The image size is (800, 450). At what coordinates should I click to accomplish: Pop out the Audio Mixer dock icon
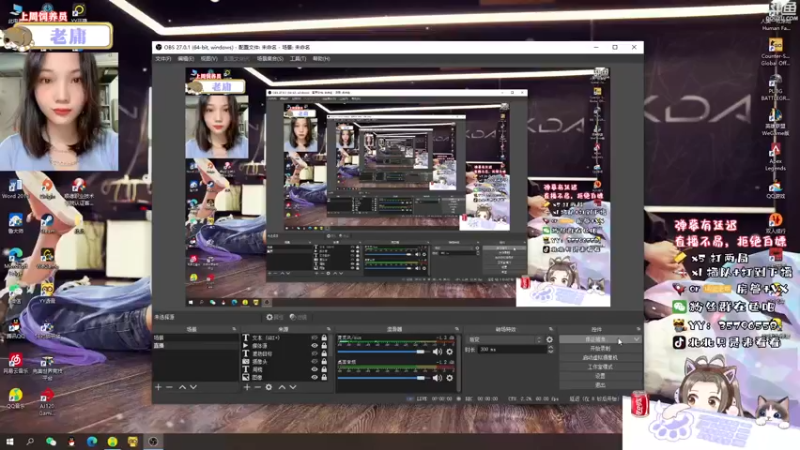tap(457, 330)
